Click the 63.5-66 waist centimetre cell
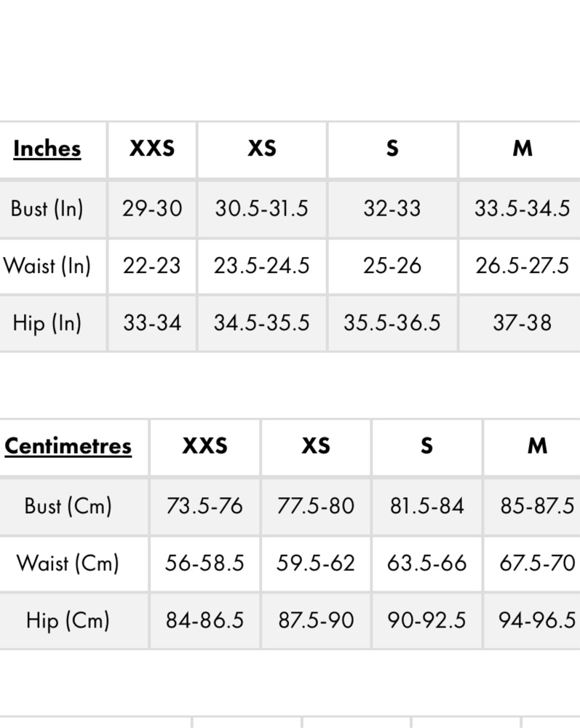 tap(427, 563)
